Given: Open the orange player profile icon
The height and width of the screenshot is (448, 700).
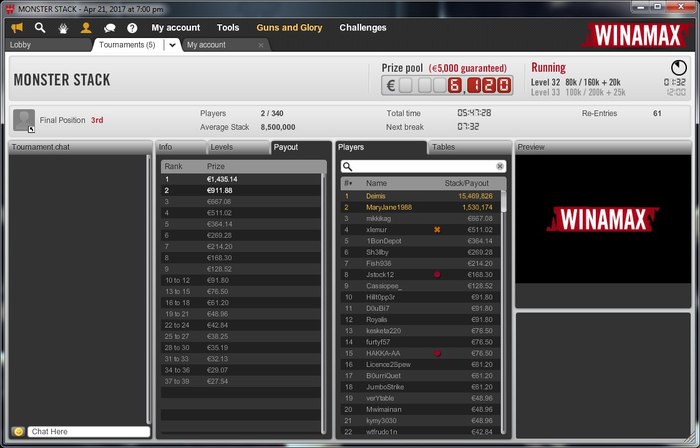Looking at the screenshot, I should point(86,28).
